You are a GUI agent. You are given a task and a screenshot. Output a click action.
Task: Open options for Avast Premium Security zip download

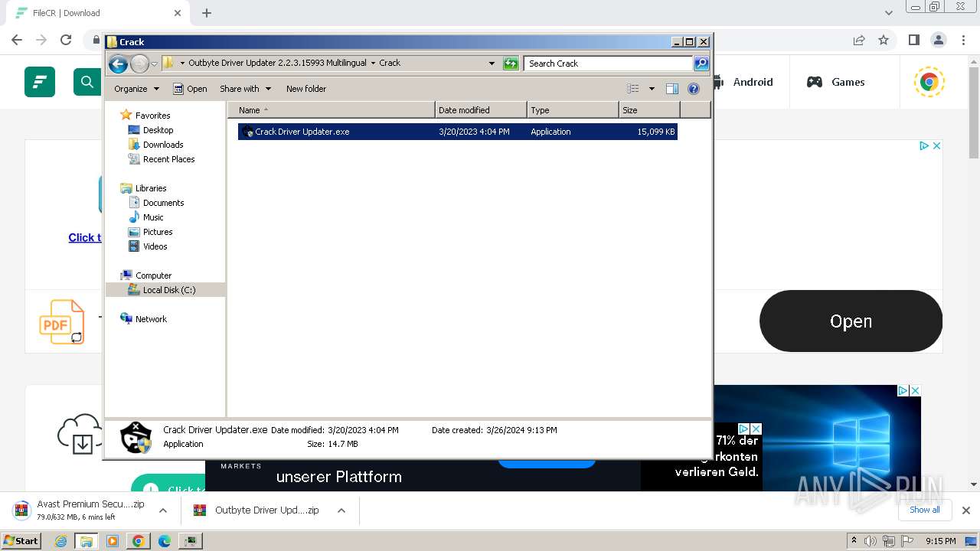tap(163, 510)
